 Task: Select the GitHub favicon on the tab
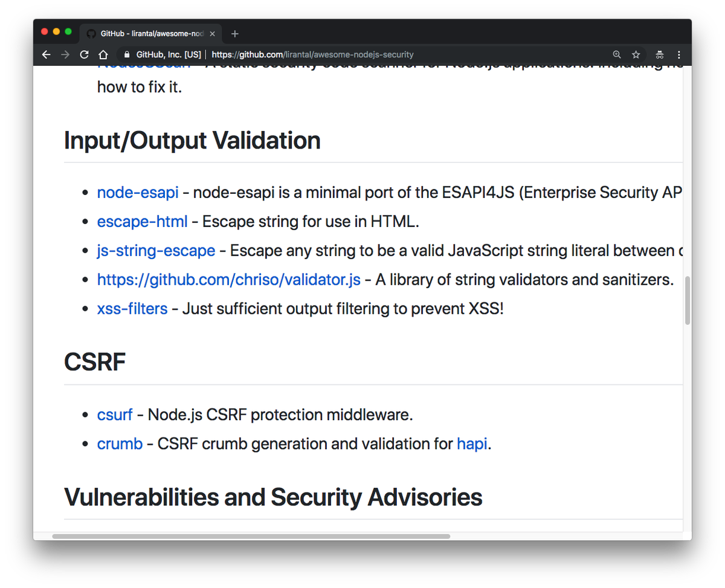pyautogui.click(x=91, y=34)
